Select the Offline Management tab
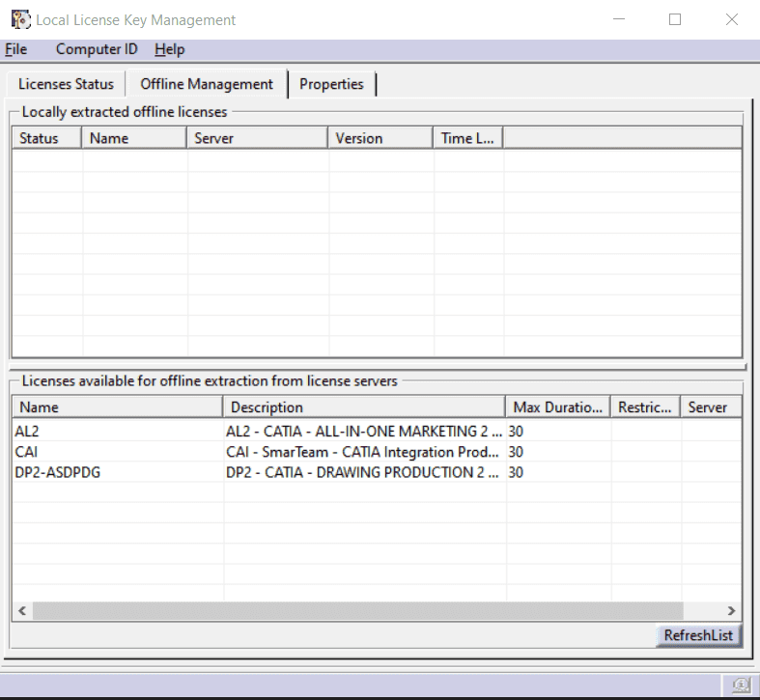 tap(207, 84)
